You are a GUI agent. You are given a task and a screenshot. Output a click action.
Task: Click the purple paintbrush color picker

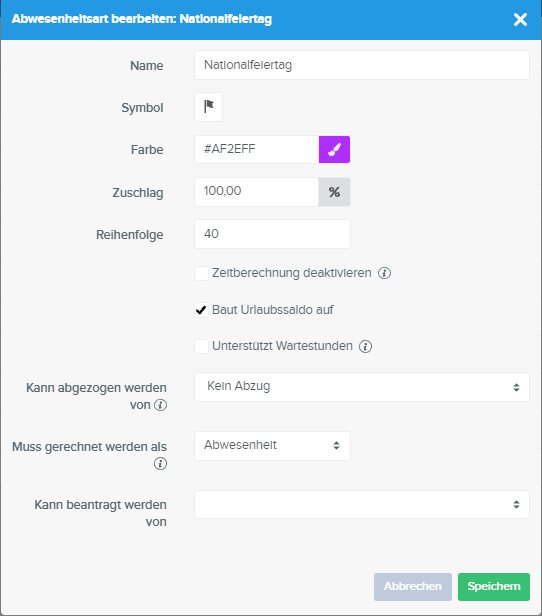[334, 149]
